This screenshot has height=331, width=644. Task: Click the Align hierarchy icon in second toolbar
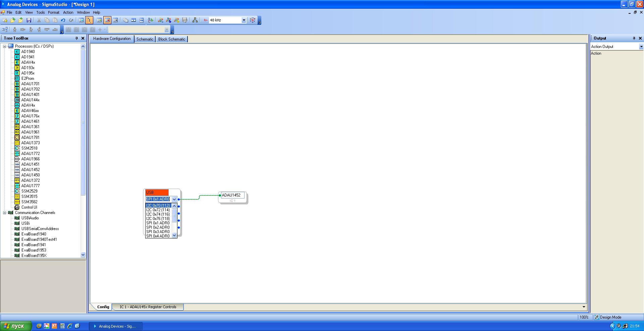click(x=5, y=30)
